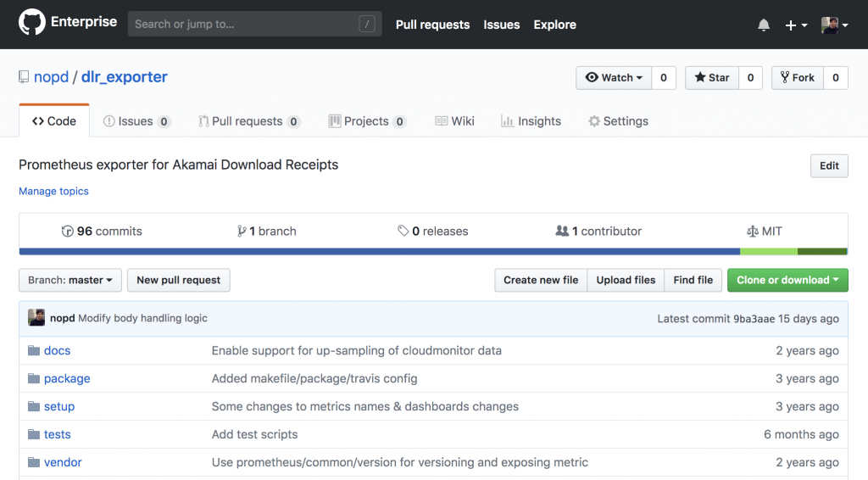Select the Code tab
This screenshot has height=480, width=868.
coord(54,120)
